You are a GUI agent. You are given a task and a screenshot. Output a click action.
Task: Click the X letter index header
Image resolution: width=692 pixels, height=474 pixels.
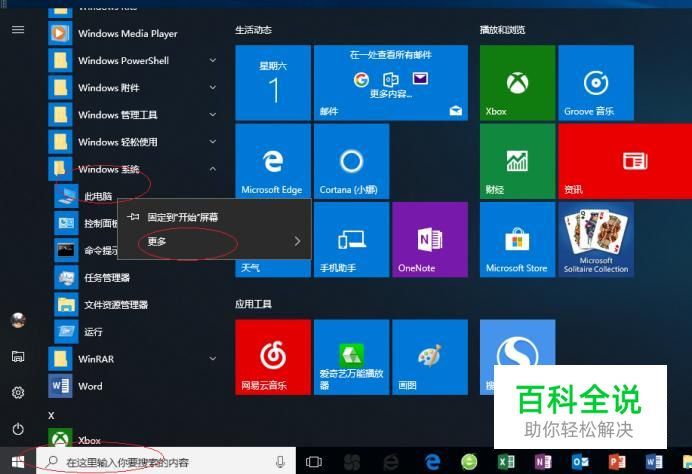coord(51,415)
